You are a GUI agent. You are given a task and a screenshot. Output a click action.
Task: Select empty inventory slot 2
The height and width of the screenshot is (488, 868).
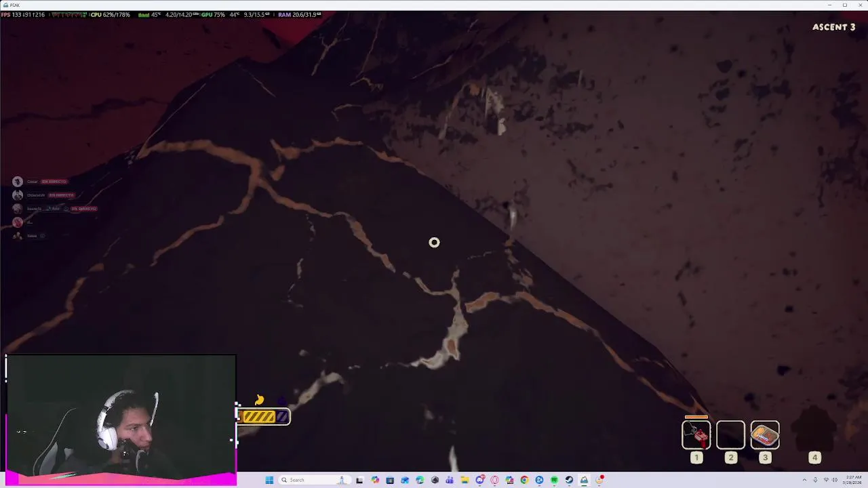(730, 435)
